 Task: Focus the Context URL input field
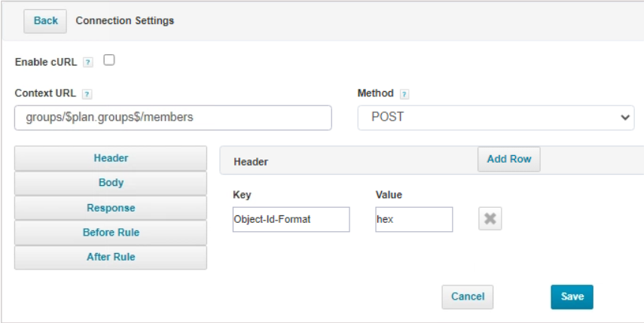click(x=173, y=117)
